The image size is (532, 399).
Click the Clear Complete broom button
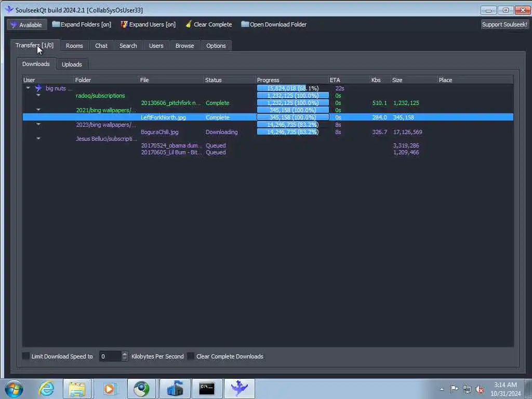209,24
